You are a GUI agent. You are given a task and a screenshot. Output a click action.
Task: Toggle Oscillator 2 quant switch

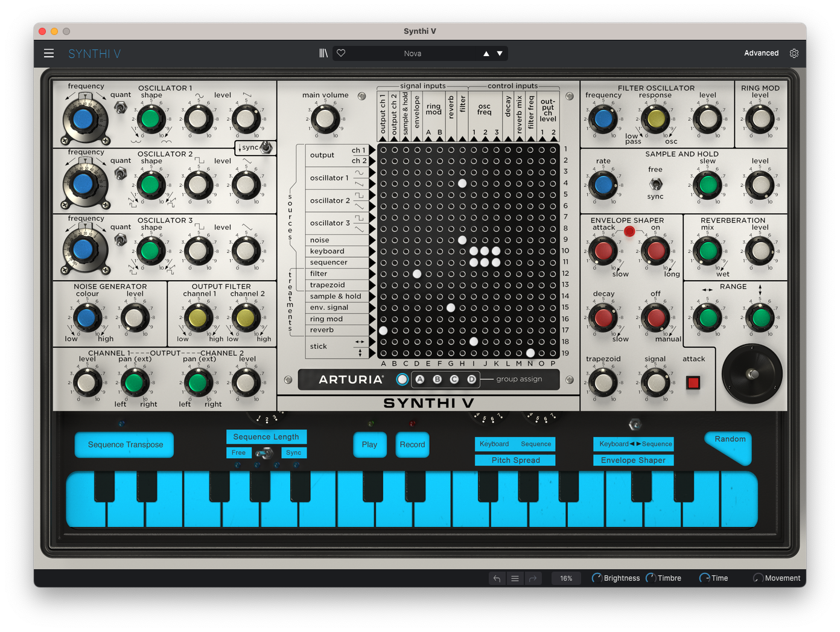pyautogui.click(x=121, y=174)
